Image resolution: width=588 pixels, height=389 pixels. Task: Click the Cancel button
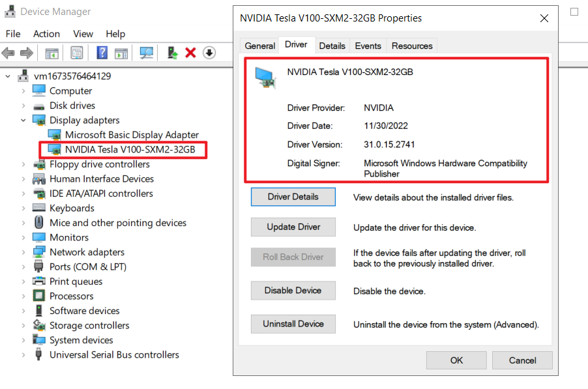click(522, 360)
